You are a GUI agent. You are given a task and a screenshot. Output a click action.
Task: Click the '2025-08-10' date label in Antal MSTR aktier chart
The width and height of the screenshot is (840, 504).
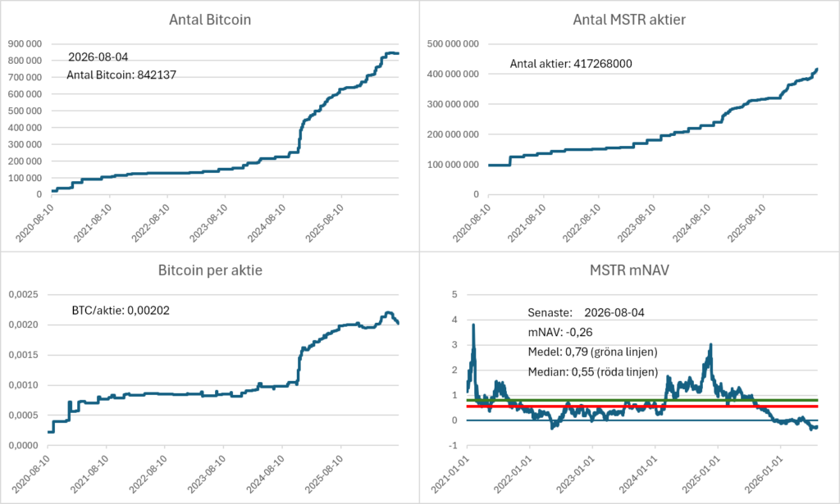point(746,223)
